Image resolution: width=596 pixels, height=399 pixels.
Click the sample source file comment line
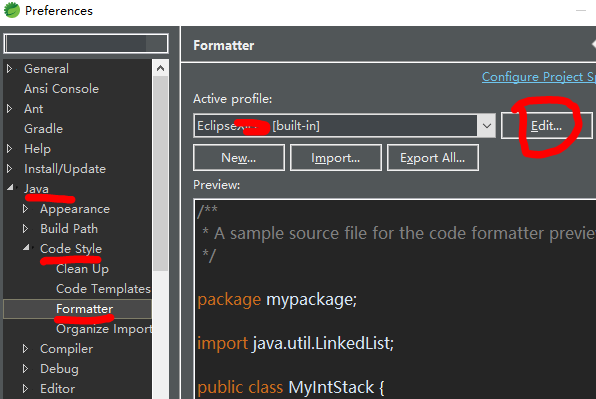398,233
